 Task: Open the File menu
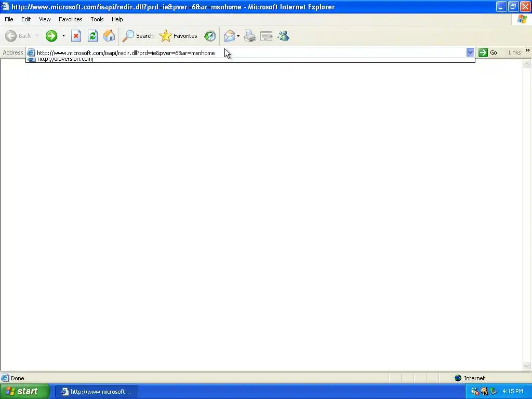coord(9,19)
